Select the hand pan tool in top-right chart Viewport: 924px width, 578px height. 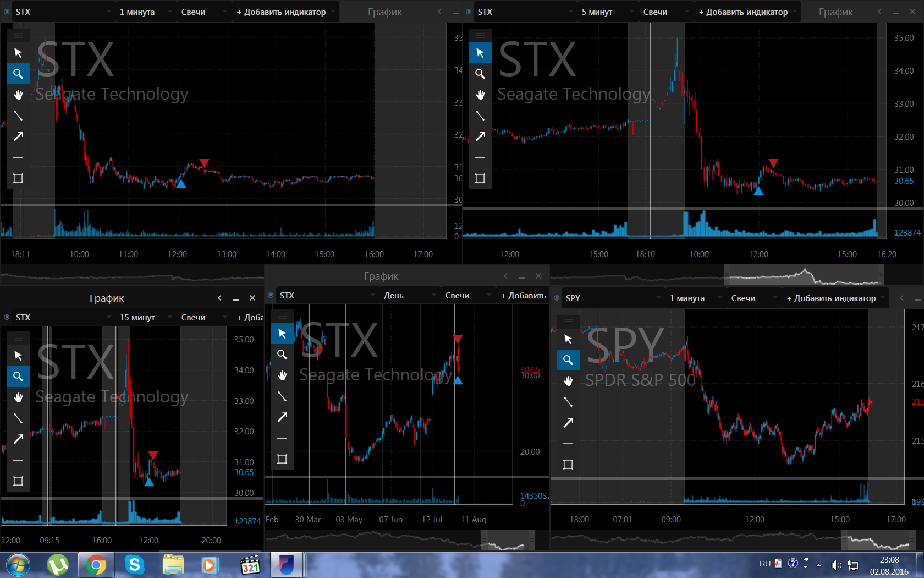480,95
